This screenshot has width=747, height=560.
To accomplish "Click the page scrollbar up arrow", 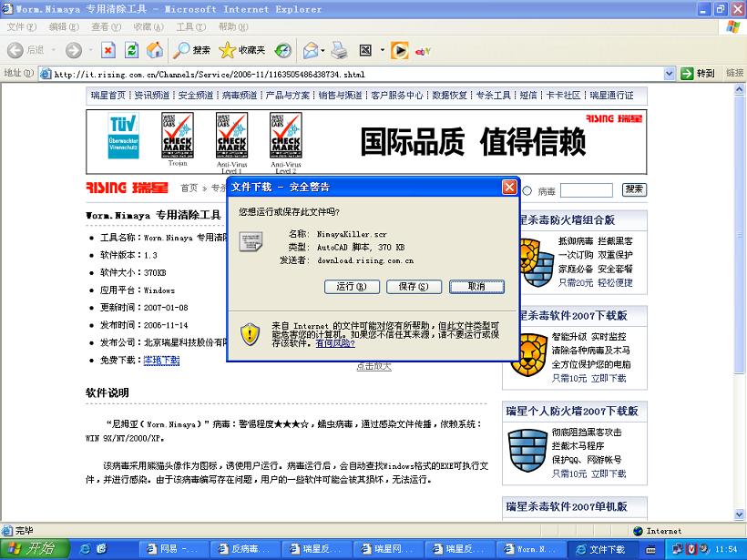I will point(740,89).
